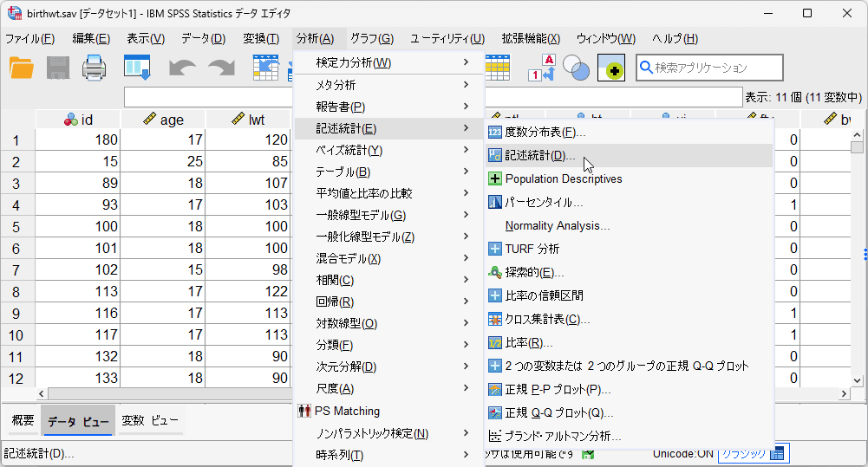
Task: Click the go to case toolbar icon
Action: coord(265,68)
